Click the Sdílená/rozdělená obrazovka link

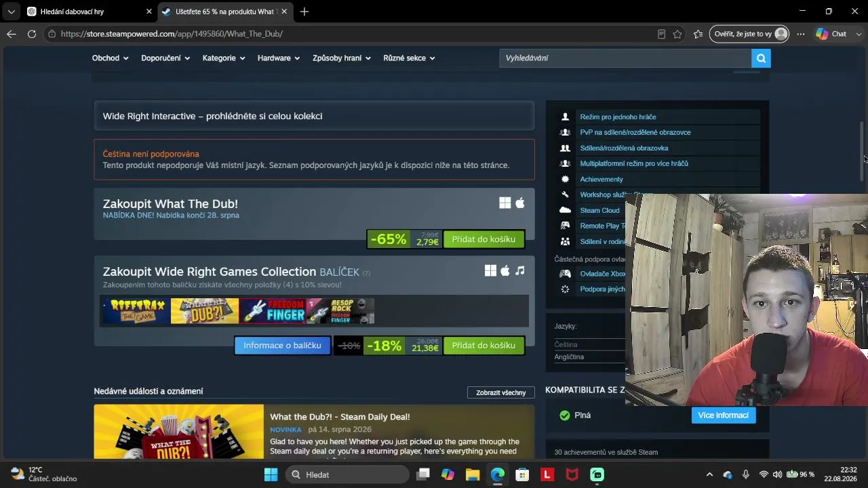(x=624, y=148)
